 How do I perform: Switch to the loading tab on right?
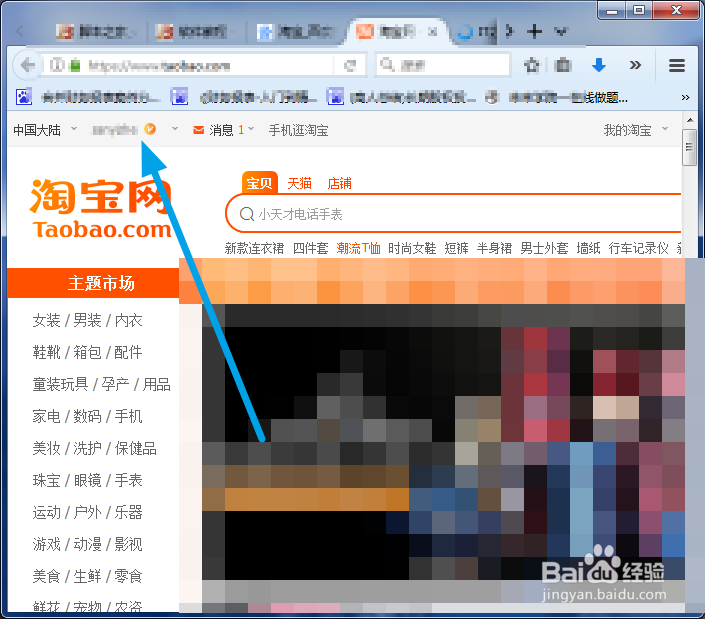(477, 31)
